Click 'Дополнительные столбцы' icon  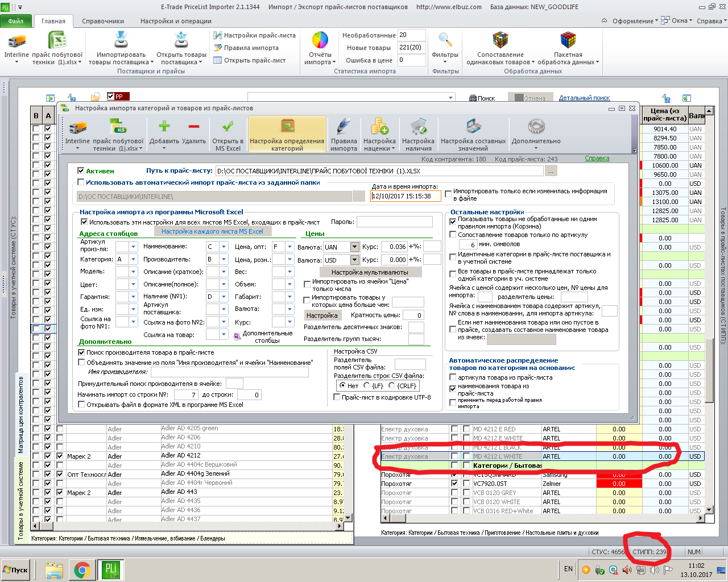coord(237,336)
